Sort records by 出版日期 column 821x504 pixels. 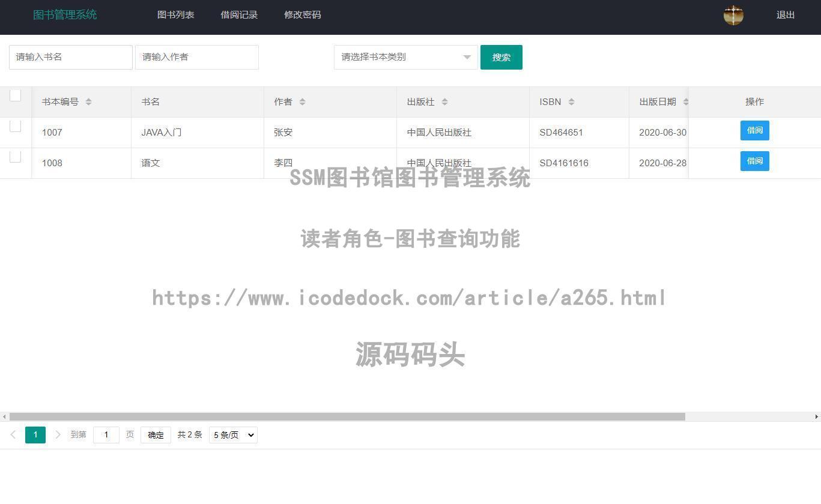pos(685,101)
